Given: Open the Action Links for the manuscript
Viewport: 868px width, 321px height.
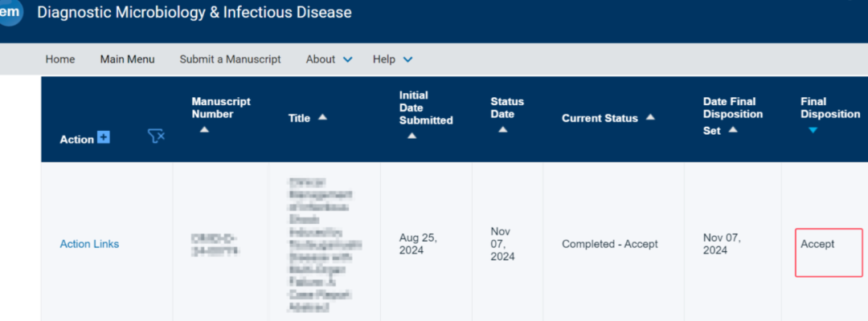Looking at the screenshot, I should click(x=89, y=244).
